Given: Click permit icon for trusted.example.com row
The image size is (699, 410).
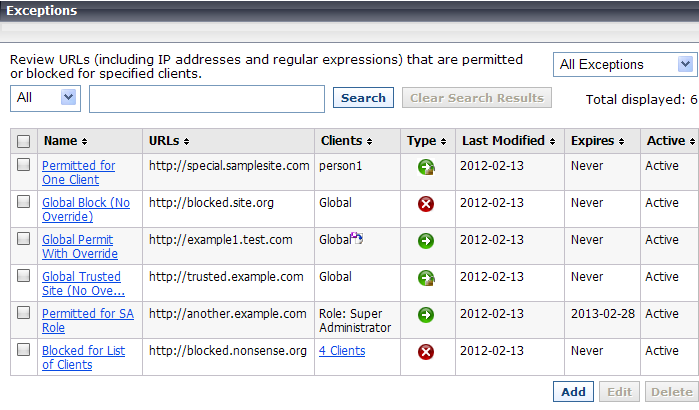Looking at the screenshot, I should 426,278.
